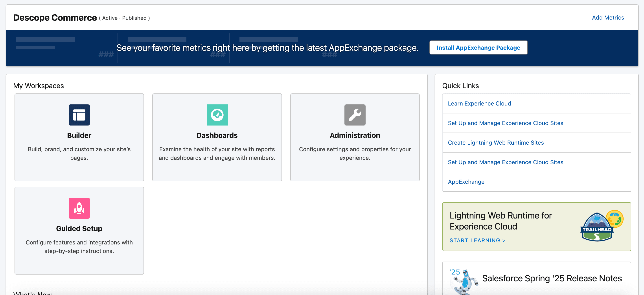Click START LEARNING in the Trailhead banner
644x295 pixels.
click(477, 240)
